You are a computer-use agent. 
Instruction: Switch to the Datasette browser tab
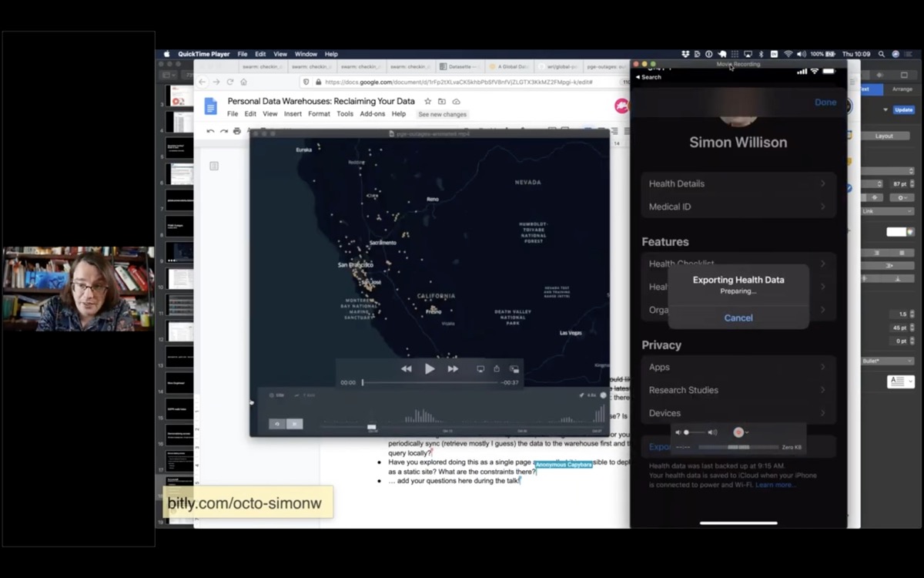[459, 67]
